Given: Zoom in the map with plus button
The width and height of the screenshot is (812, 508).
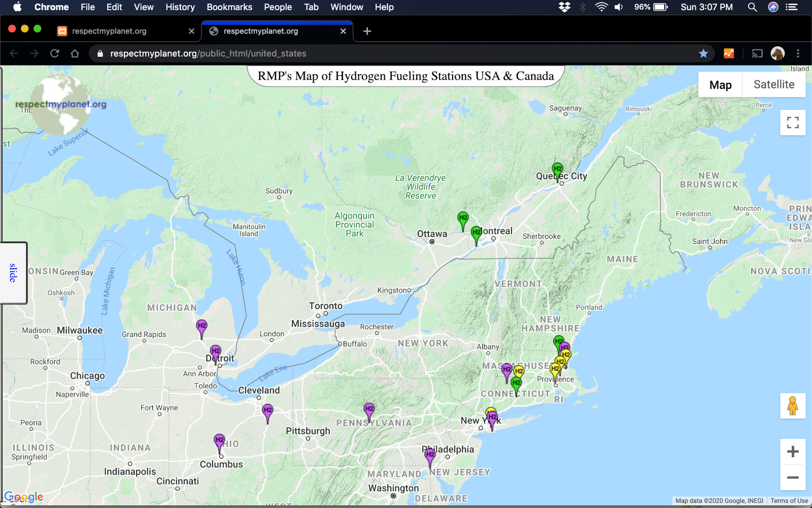Looking at the screenshot, I should click(x=792, y=452).
